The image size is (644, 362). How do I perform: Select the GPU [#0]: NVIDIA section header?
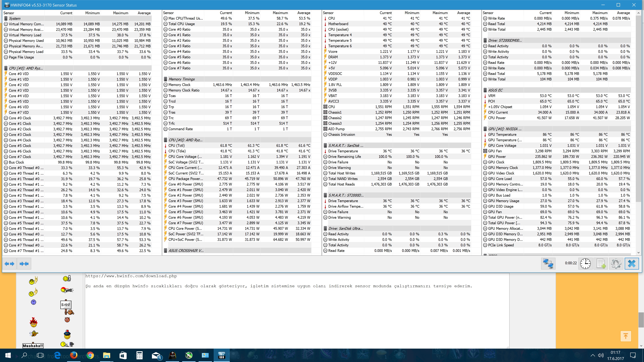pyautogui.click(x=557, y=129)
